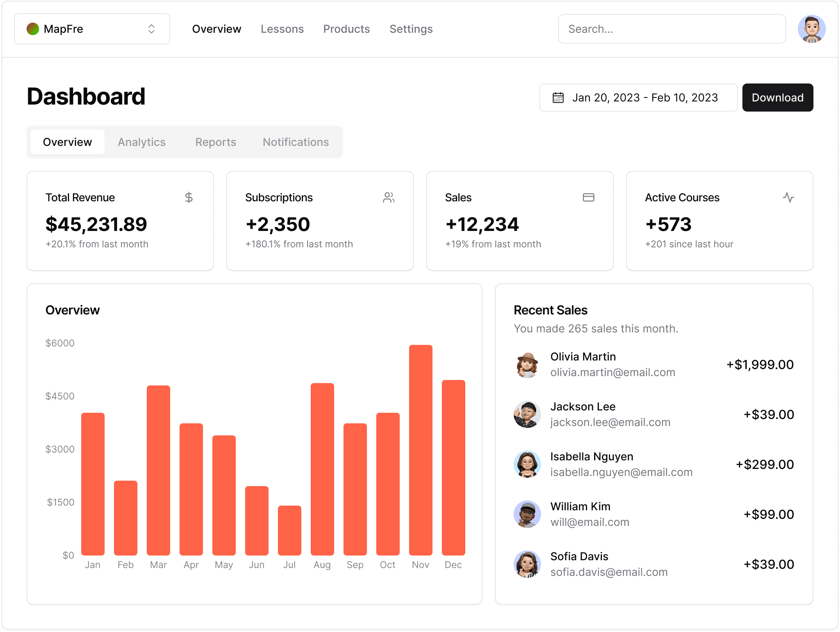Focus the Search input field
Viewport: 840px width, 632px height.
click(x=671, y=29)
